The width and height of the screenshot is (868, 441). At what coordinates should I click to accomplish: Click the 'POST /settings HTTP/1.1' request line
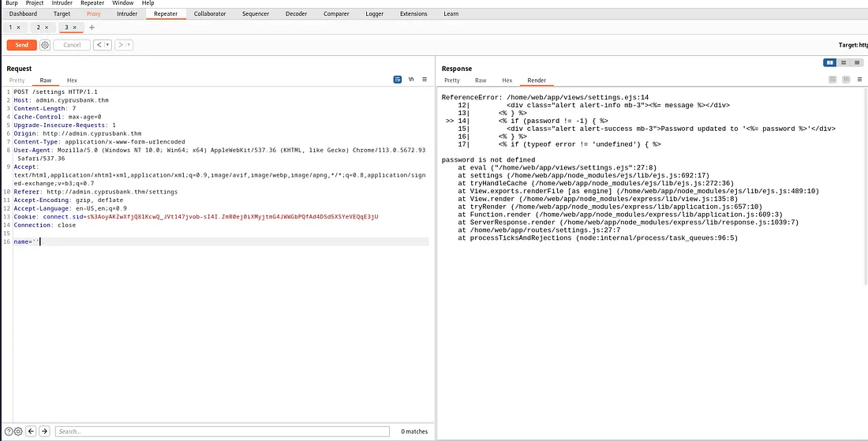click(x=56, y=92)
